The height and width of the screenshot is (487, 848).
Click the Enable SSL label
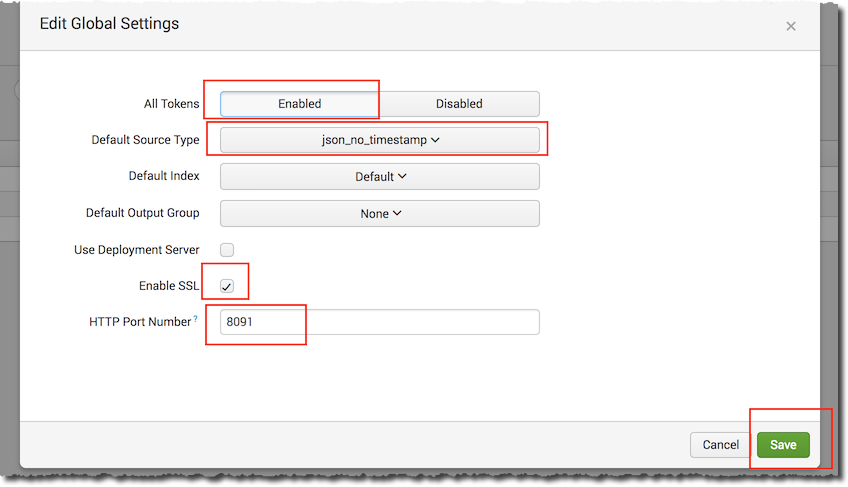click(x=169, y=286)
